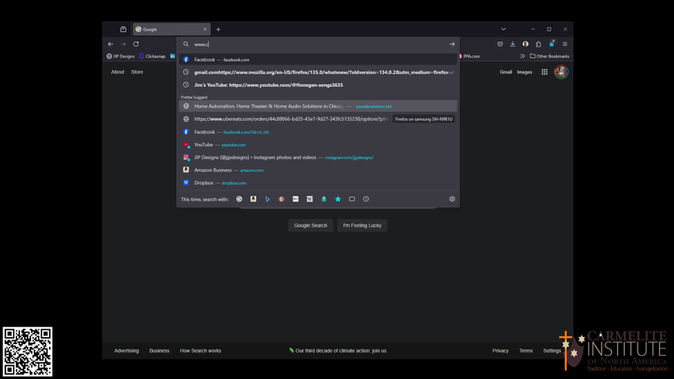Click the green one-off search engine icon
This screenshot has height=379, width=674.
[324, 199]
